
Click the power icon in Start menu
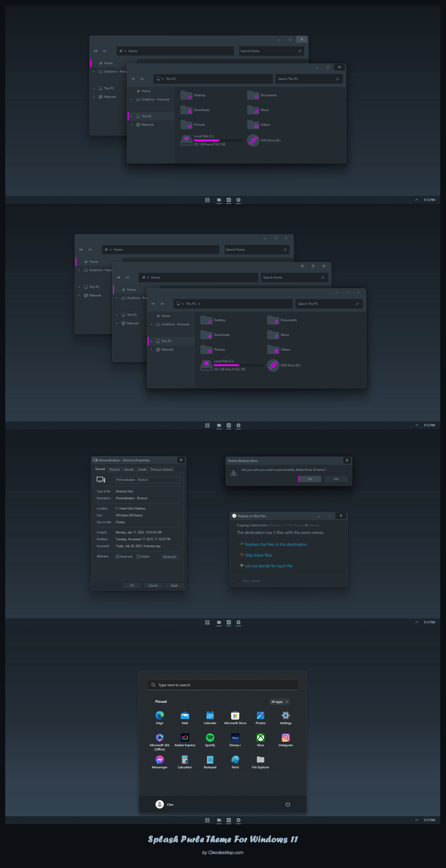(x=287, y=804)
